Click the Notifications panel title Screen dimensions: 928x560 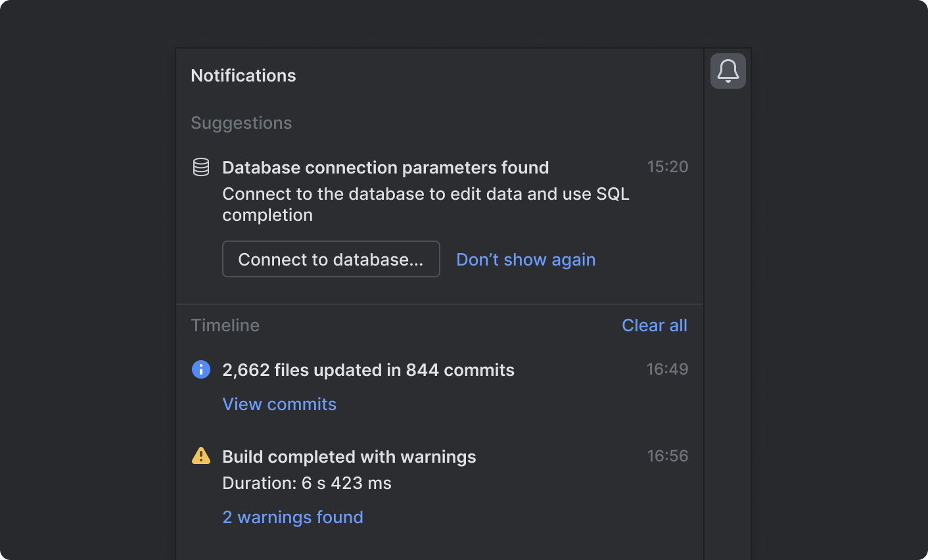pos(243,75)
